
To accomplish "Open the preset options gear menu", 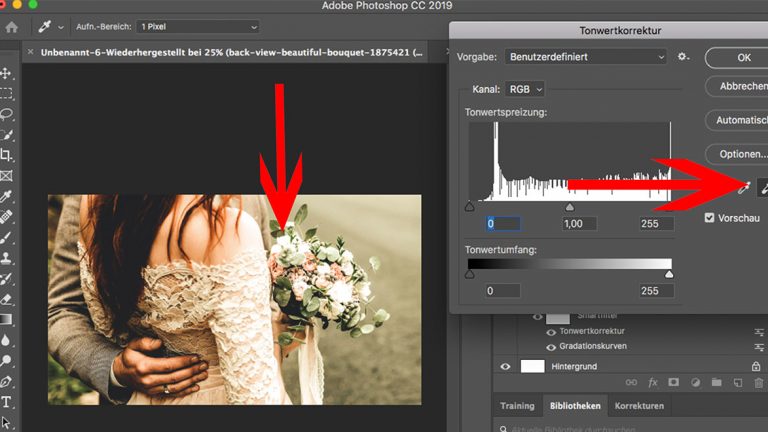I will (683, 57).
